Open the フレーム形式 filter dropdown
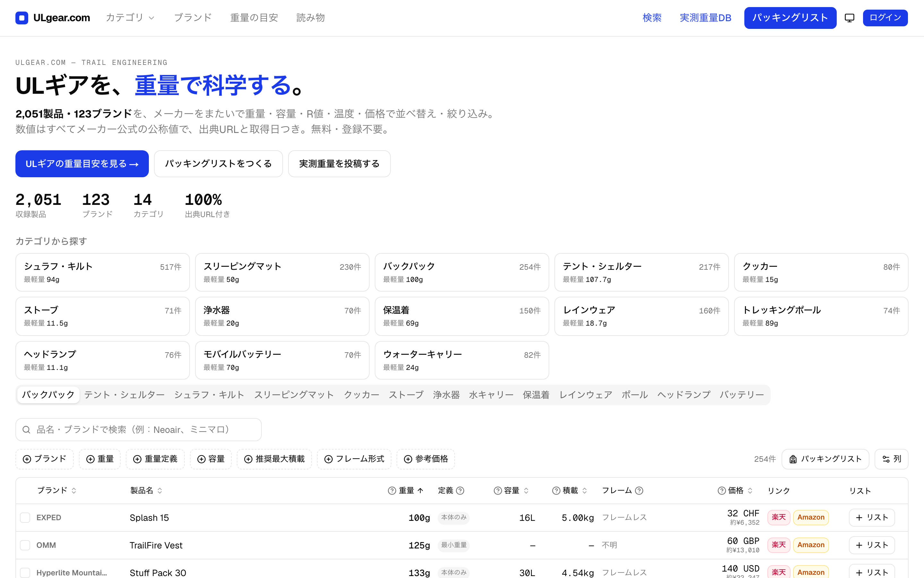The width and height of the screenshot is (924, 578). 354,459
